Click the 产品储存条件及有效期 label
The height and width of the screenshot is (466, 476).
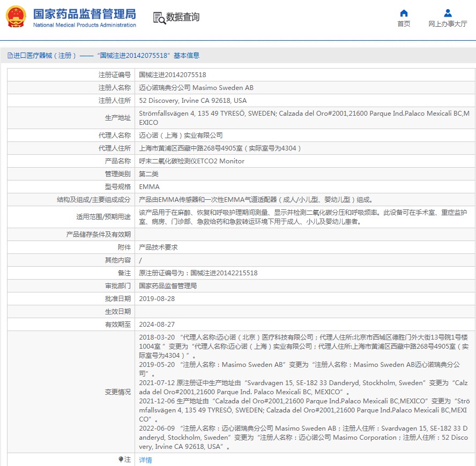(98, 235)
